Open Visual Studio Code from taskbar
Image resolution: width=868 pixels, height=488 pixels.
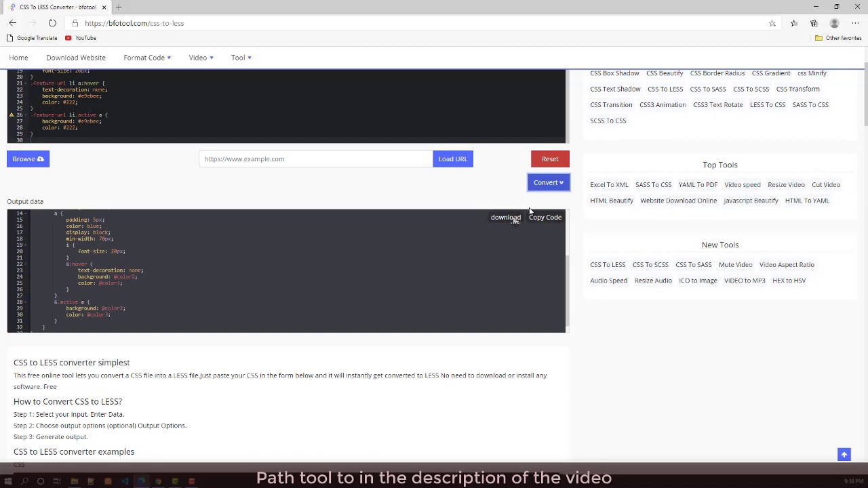(125, 481)
